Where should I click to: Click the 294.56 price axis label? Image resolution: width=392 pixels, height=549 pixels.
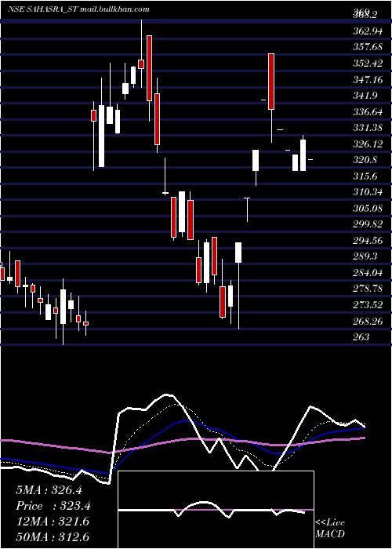[368, 241]
